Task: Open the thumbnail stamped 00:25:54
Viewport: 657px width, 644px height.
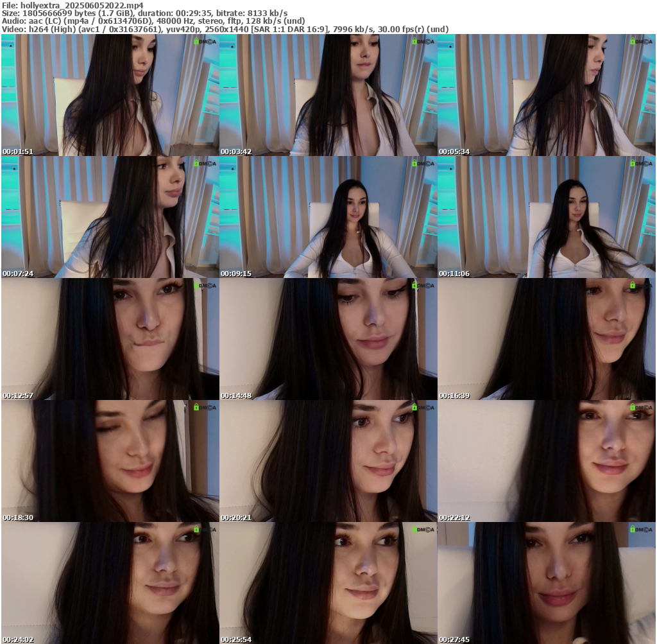Action: [328, 583]
